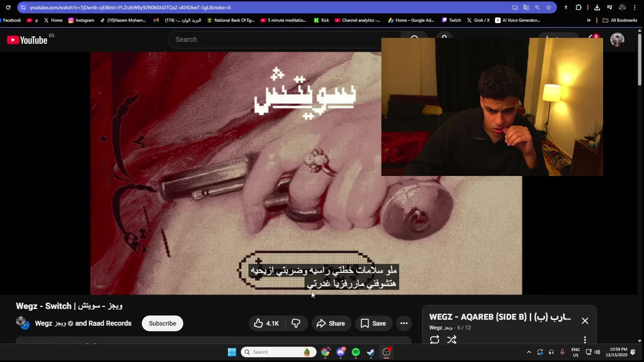This screenshot has height=362, width=644.
Task: Open the Facebook bookmark
Action: coord(11,21)
